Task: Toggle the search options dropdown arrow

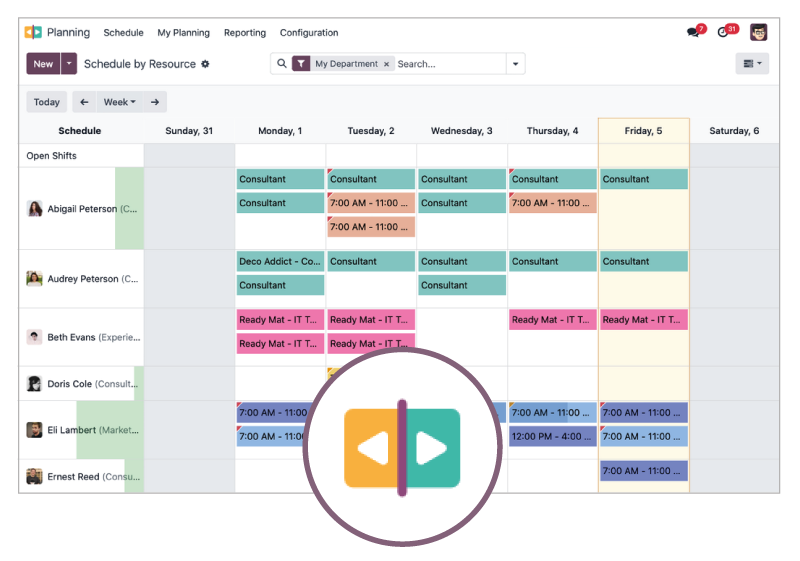Action: tap(515, 64)
